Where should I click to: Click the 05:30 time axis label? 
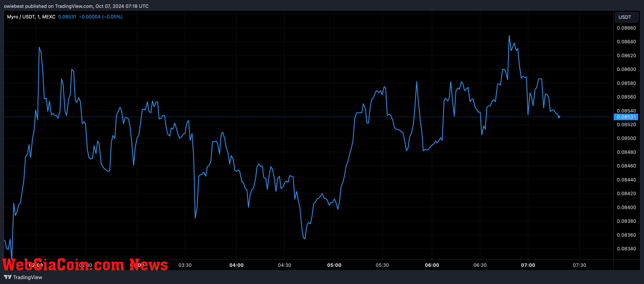(382, 265)
